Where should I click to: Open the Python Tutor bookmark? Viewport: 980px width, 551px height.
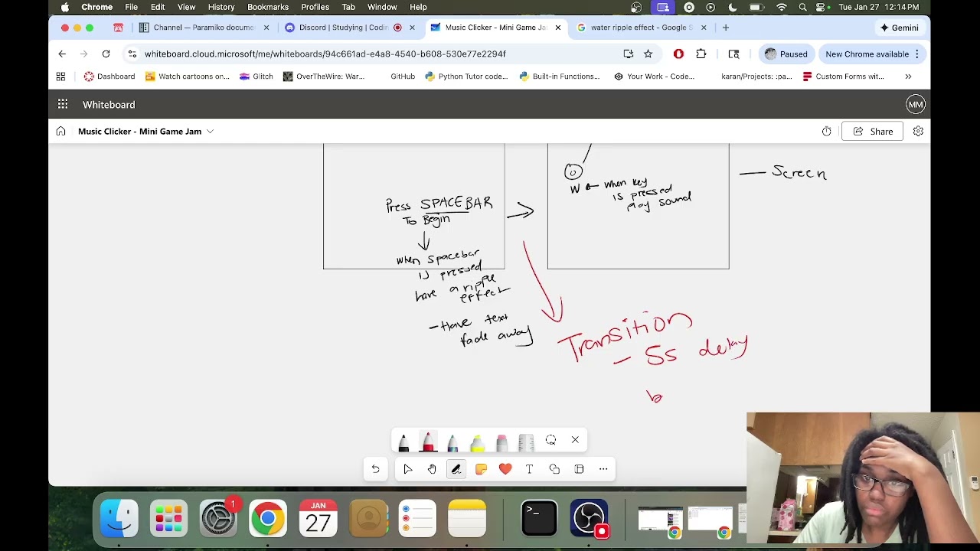466,77
